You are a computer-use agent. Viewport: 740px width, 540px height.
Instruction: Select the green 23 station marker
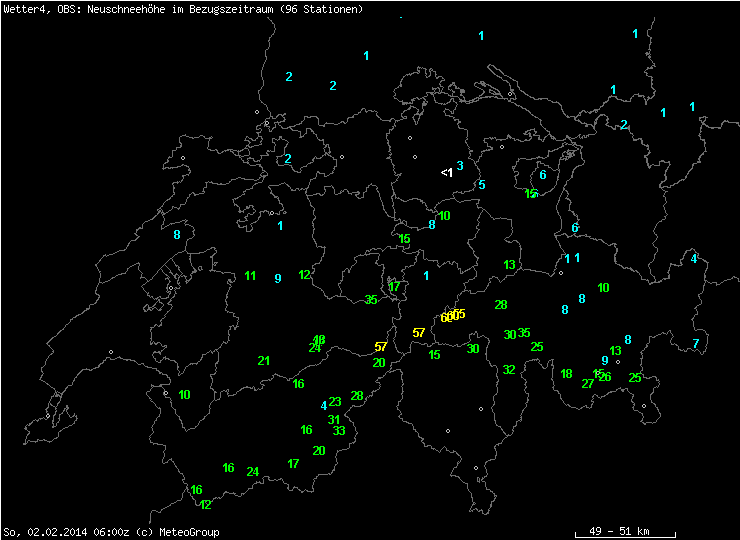click(335, 402)
